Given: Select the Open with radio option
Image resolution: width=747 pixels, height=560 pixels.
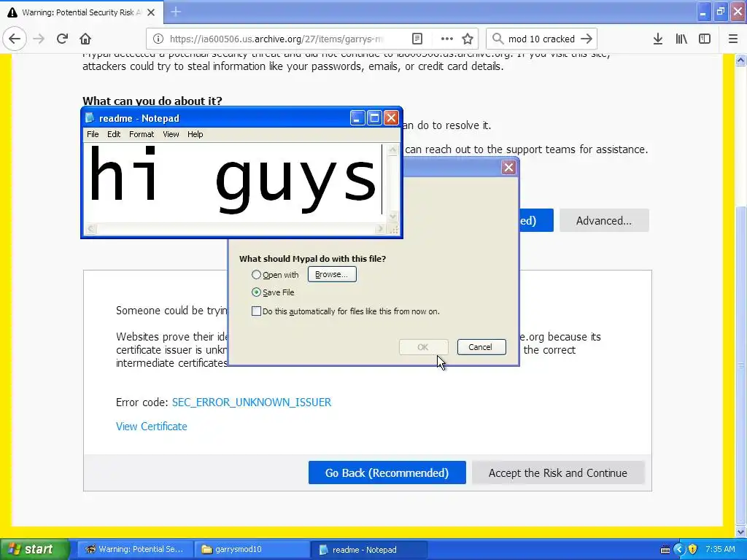Looking at the screenshot, I should [256, 275].
